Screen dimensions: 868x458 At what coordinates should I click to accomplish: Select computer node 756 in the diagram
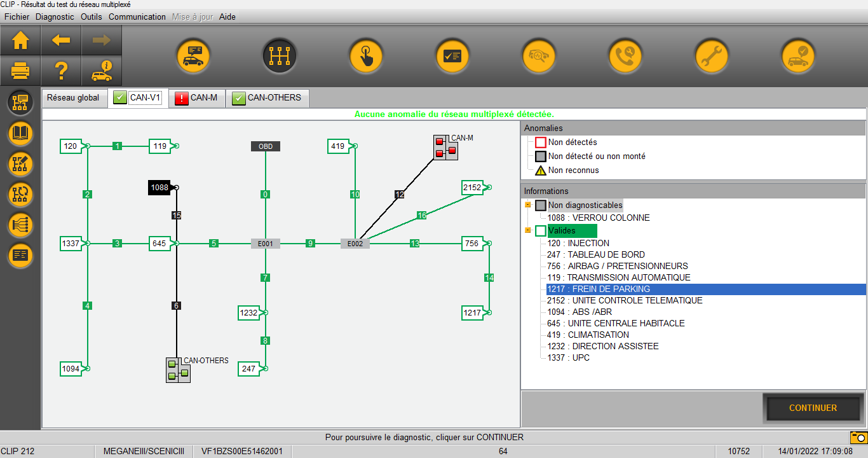click(x=473, y=243)
